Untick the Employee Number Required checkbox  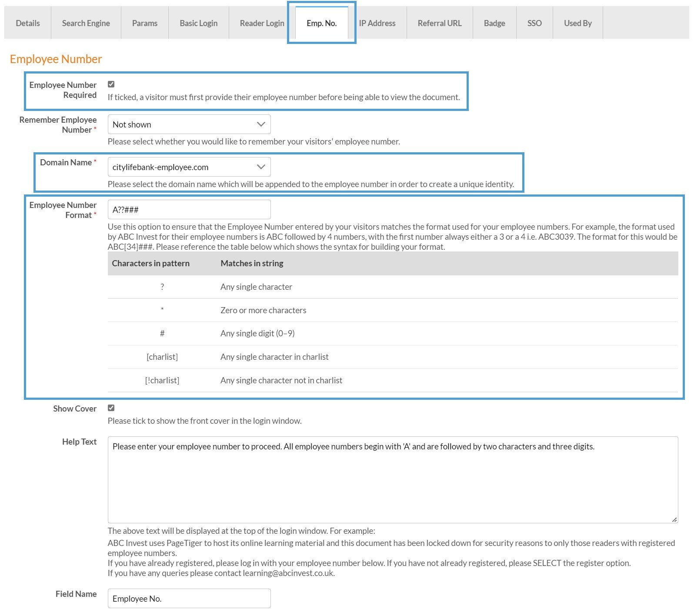tap(111, 84)
